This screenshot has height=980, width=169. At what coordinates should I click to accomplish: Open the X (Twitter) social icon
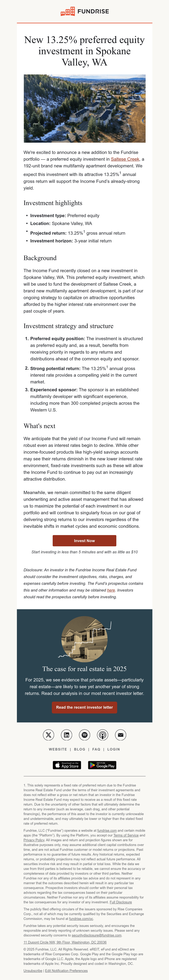coord(48,735)
